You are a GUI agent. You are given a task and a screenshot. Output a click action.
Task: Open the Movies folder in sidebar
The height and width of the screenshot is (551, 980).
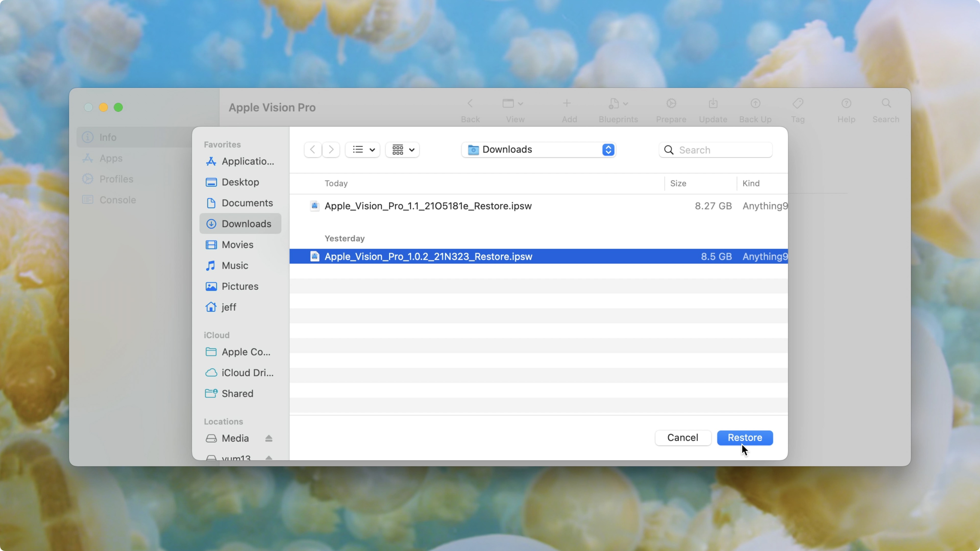tap(237, 245)
